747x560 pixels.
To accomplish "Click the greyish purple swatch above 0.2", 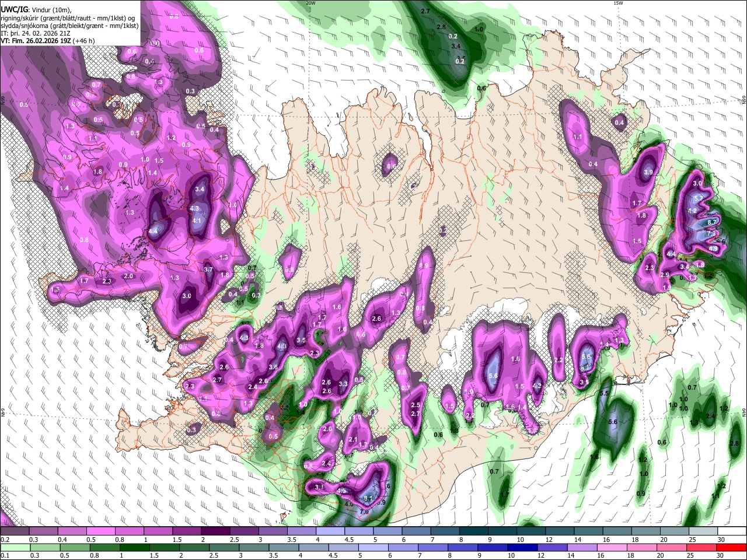I will pos(16,531).
